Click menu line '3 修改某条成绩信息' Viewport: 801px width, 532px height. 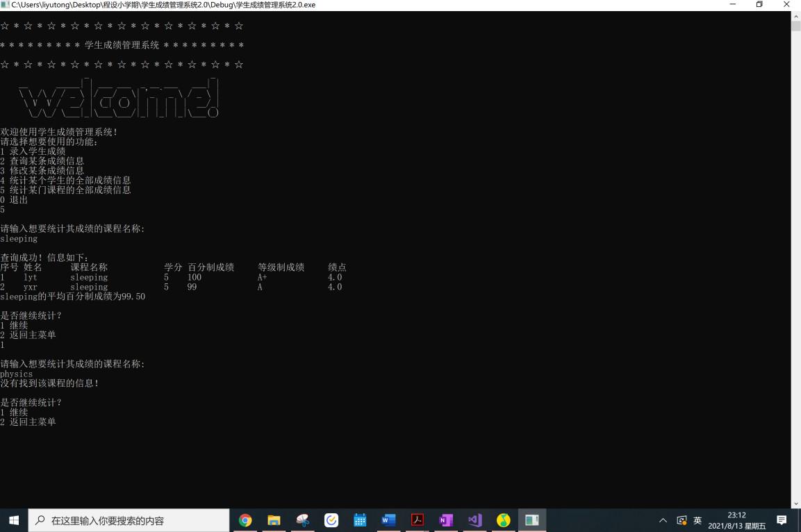[x=42, y=171]
